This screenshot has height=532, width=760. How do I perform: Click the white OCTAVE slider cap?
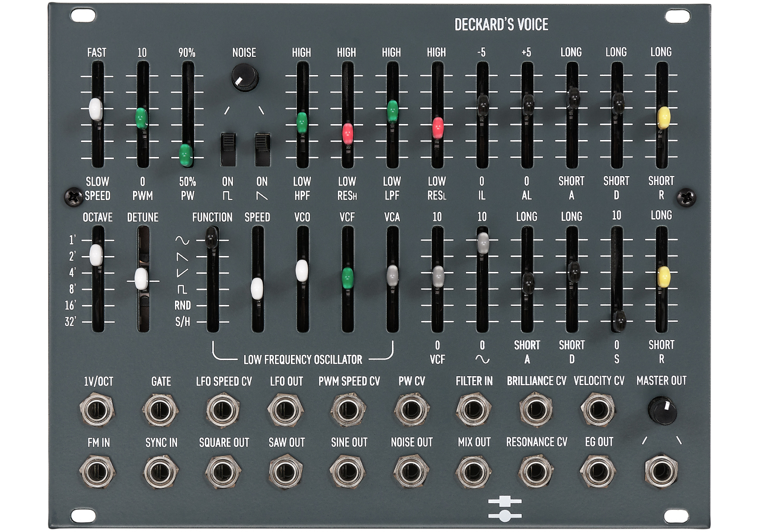(96, 255)
